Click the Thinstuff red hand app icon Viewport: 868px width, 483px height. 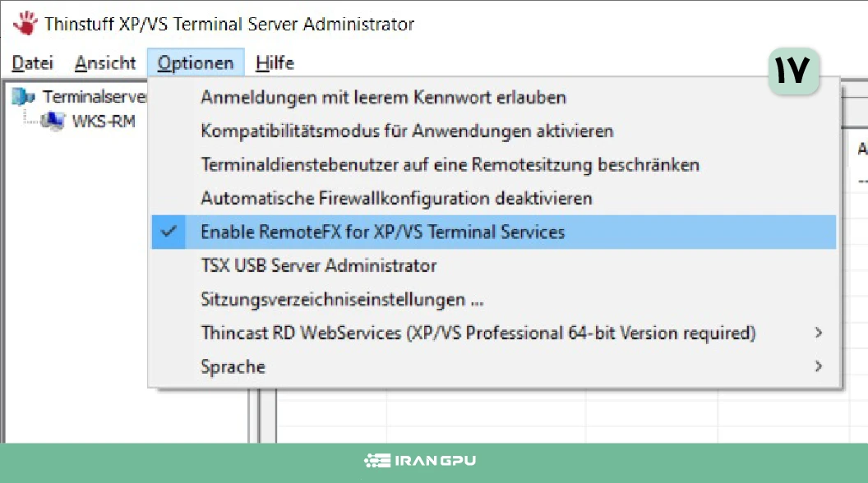click(x=25, y=23)
